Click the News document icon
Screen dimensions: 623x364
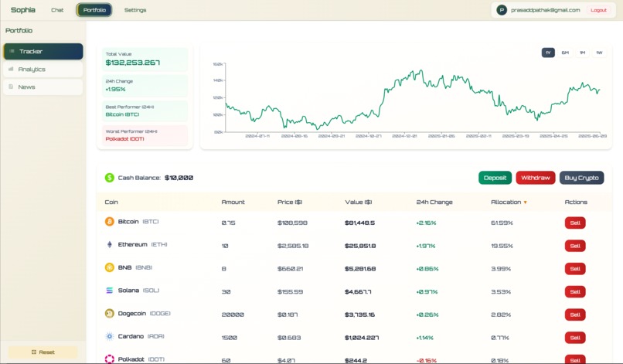point(11,87)
